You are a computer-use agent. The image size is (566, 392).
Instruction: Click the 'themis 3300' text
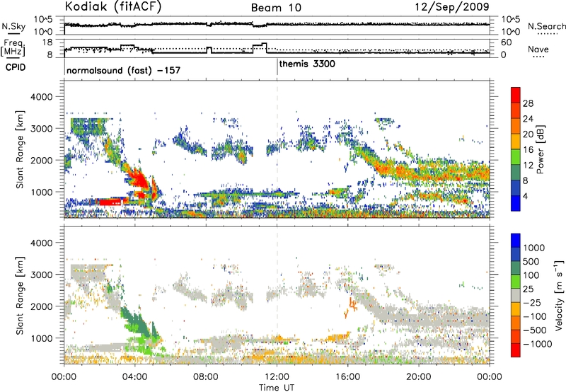(x=307, y=64)
